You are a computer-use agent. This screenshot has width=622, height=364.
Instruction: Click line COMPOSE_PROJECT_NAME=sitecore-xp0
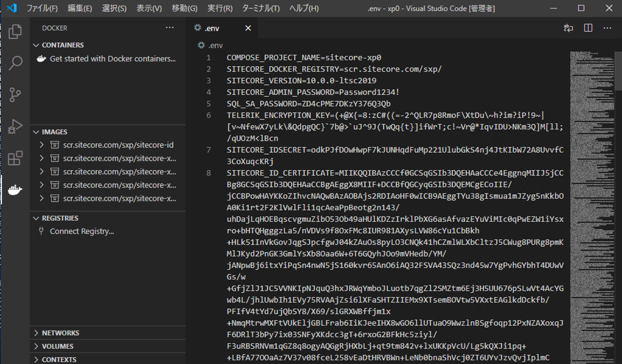pyautogui.click(x=304, y=57)
